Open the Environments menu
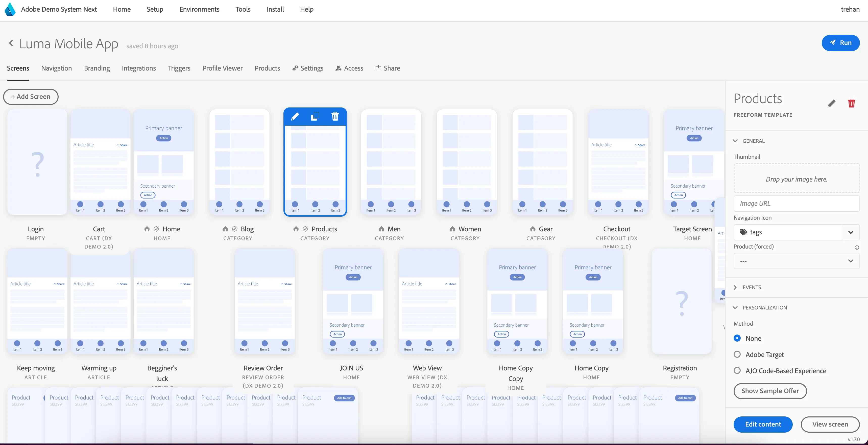868x445 pixels. tap(200, 9)
